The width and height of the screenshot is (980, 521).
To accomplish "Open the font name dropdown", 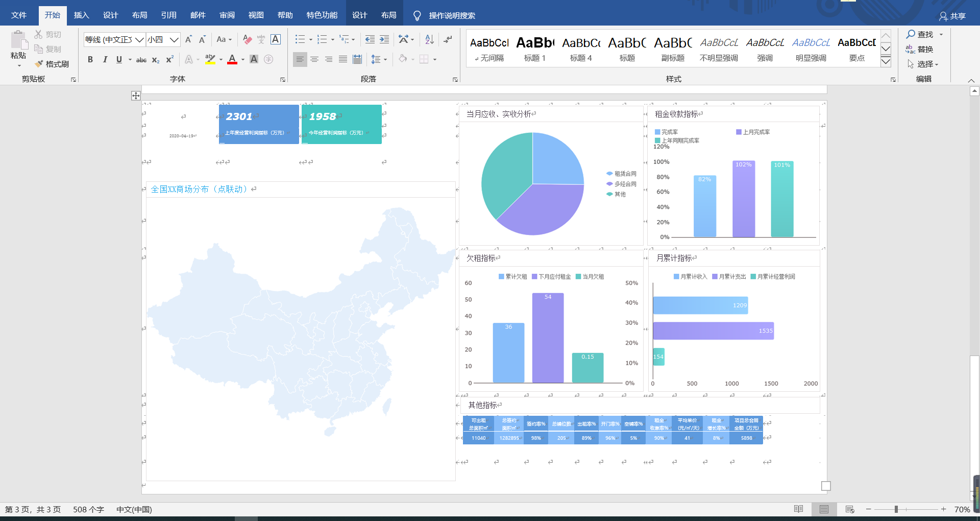I will pyautogui.click(x=139, y=39).
